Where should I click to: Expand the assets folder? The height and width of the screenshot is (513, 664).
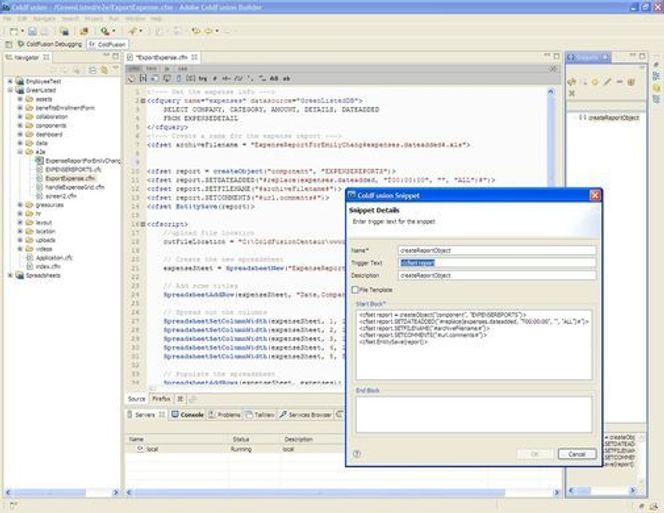tap(20, 99)
